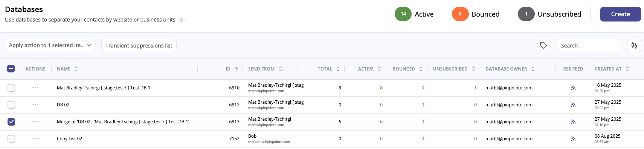This screenshot has width=644, height=149.
Task: Click the Actions column header
Action: tap(35, 69)
